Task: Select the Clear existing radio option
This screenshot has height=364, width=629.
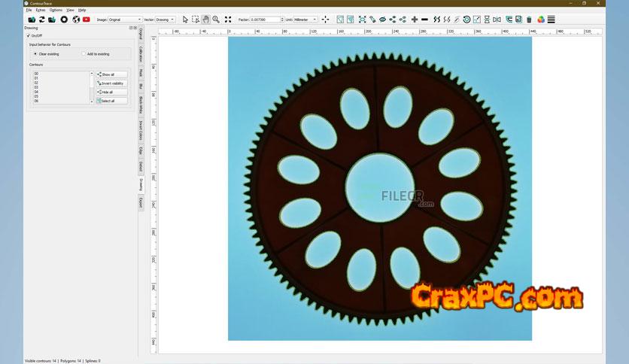Action: point(35,54)
